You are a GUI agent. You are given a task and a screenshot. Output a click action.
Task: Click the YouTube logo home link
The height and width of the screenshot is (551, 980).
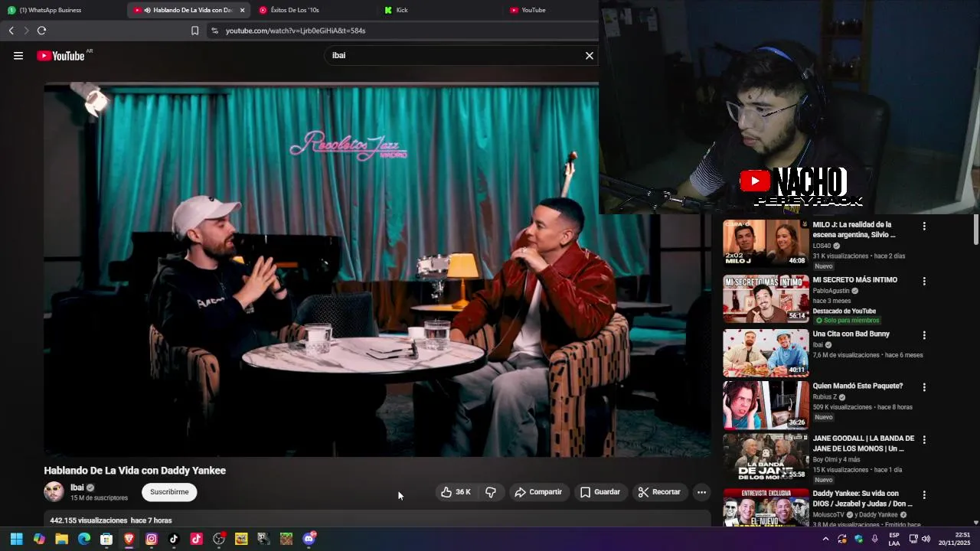pos(60,56)
